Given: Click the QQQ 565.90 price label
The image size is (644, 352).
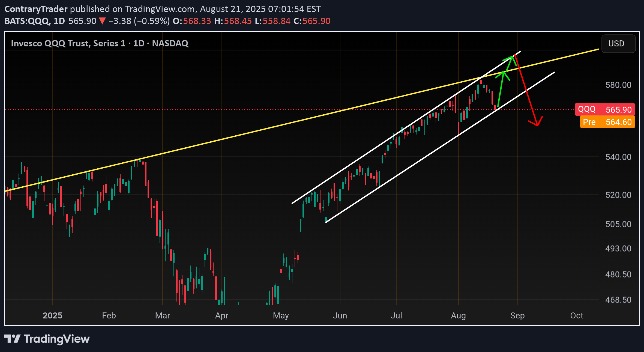Looking at the screenshot, I should click(x=605, y=109).
